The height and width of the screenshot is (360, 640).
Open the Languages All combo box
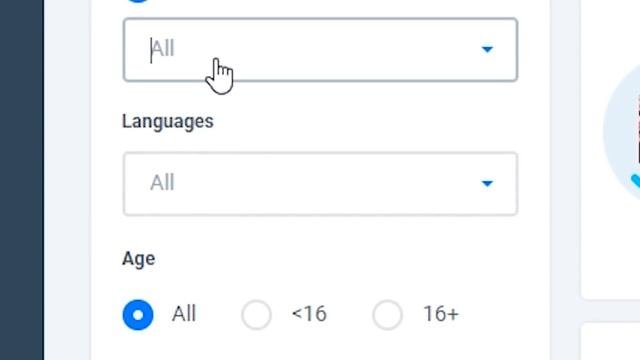pyautogui.click(x=320, y=183)
